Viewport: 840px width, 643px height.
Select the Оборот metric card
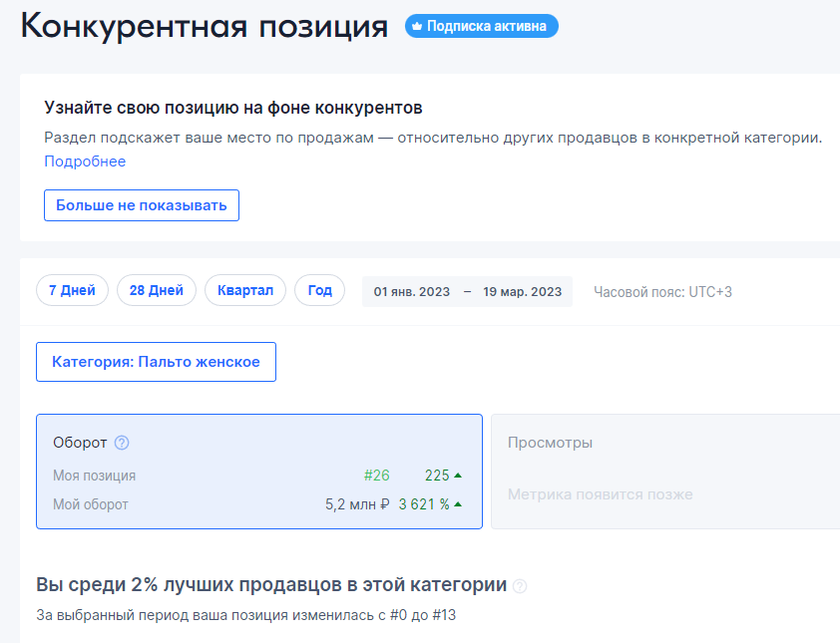tap(258, 471)
